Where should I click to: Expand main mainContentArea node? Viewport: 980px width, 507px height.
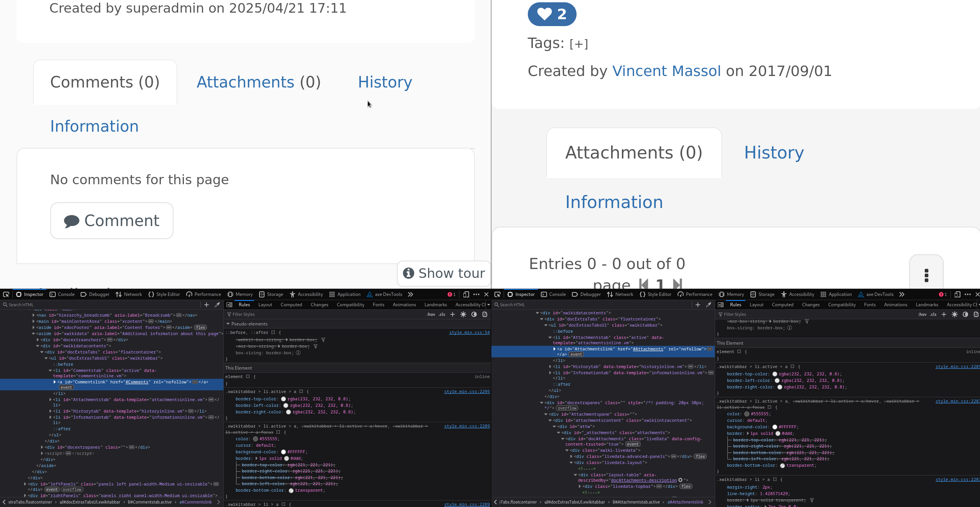tap(34, 321)
